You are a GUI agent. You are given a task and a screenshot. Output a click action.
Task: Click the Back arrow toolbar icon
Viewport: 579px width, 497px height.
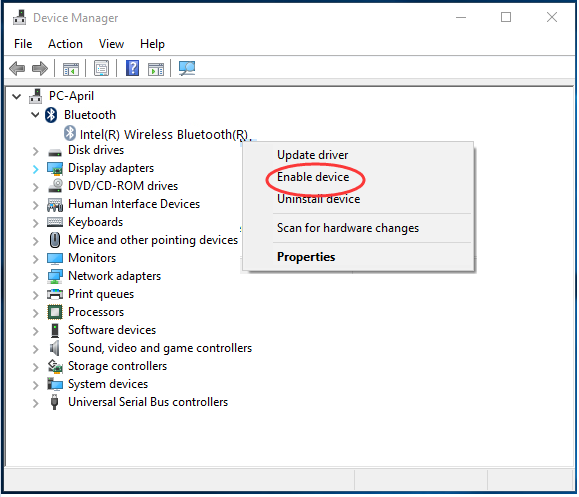(x=17, y=69)
